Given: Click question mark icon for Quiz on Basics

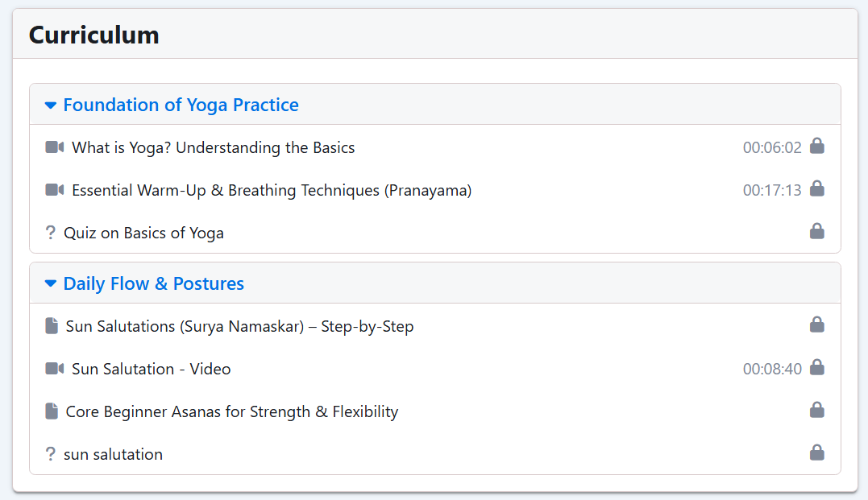Looking at the screenshot, I should pyautogui.click(x=51, y=233).
